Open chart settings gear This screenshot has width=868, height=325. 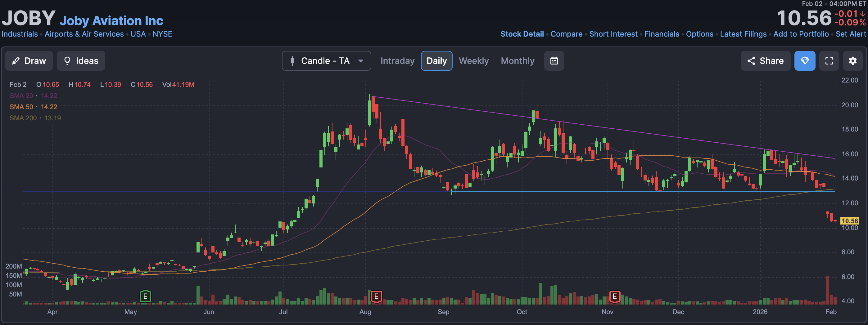pos(852,61)
